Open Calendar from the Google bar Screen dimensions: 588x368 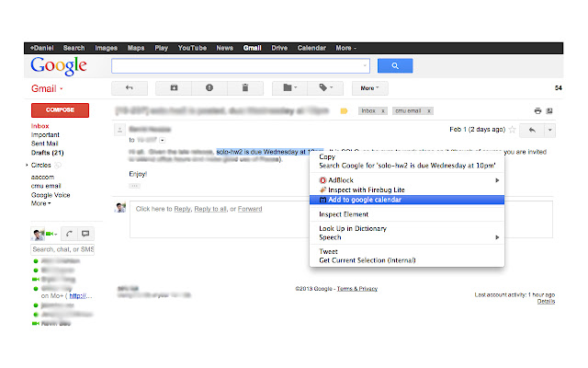(311, 48)
